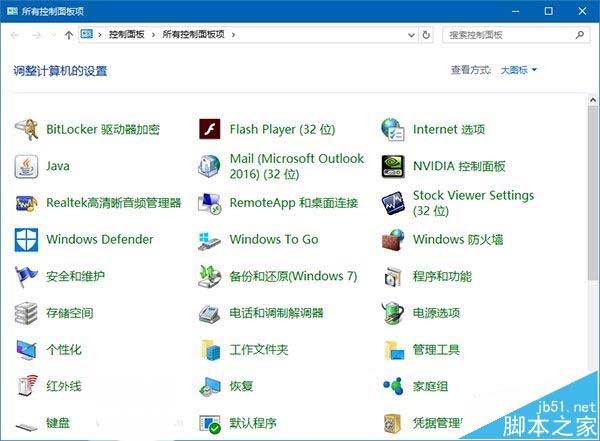Open the 红外线 icon
Viewport: 600px width, 441px height.
[27, 386]
